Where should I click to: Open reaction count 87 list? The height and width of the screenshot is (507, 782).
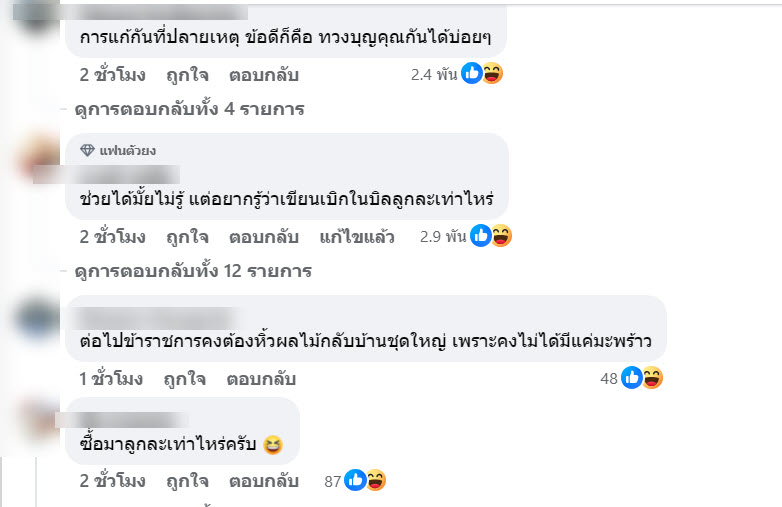coord(333,481)
